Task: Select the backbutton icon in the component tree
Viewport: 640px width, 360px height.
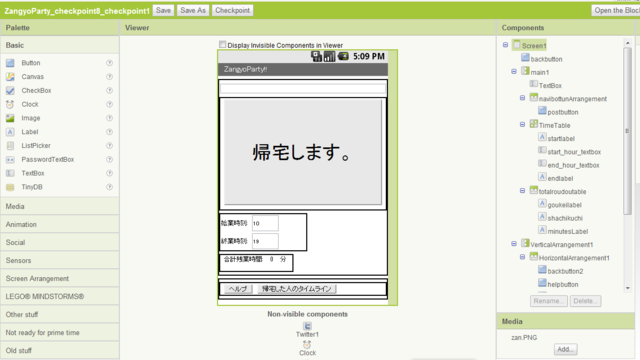Action: tap(525, 58)
